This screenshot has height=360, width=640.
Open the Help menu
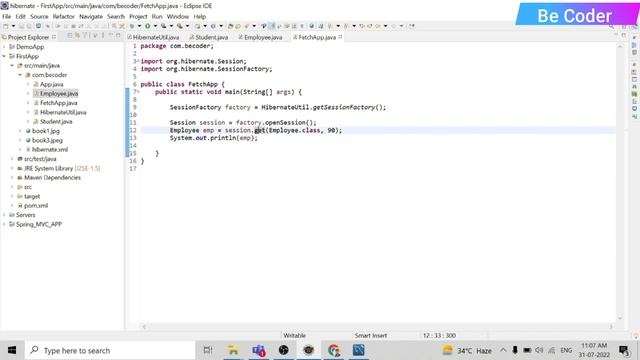(x=200, y=16)
